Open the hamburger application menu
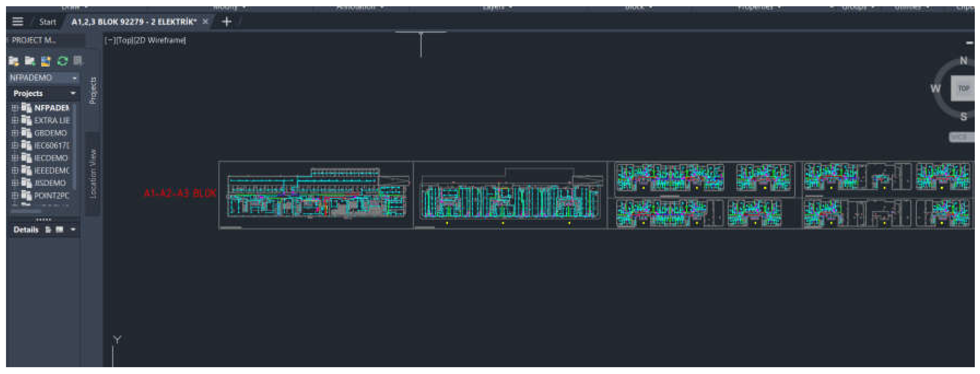 [18, 22]
